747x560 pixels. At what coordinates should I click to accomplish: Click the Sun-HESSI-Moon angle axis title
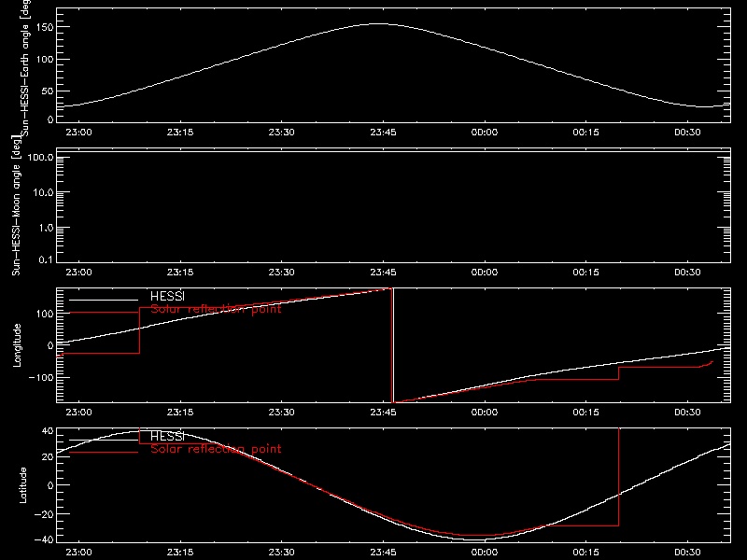click(16, 204)
